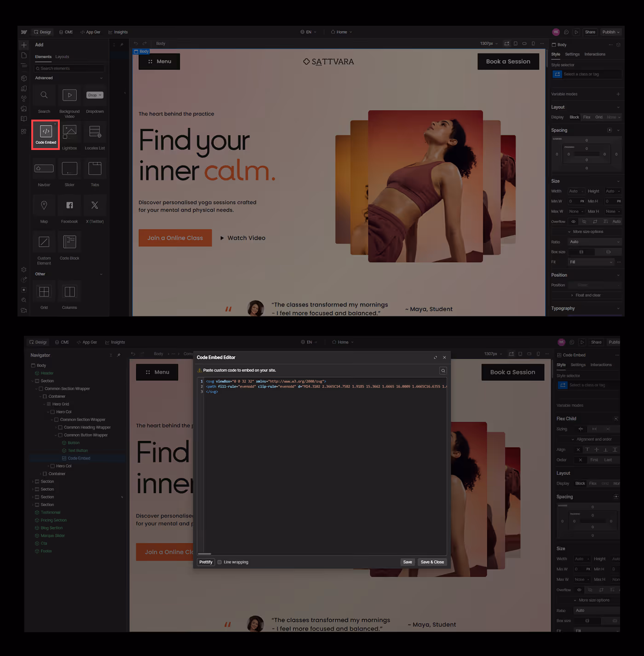Insert the Tabs element
644x656 pixels.
pos(95,173)
